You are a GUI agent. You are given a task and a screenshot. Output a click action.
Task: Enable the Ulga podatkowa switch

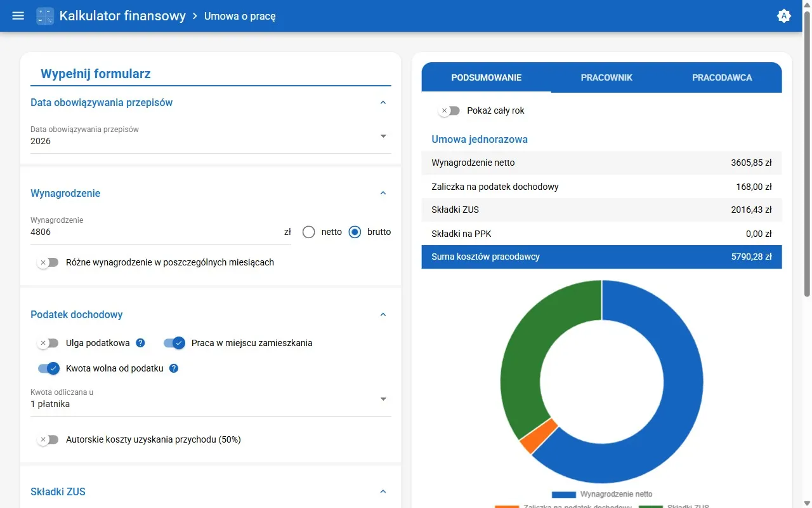pyautogui.click(x=48, y=343)
